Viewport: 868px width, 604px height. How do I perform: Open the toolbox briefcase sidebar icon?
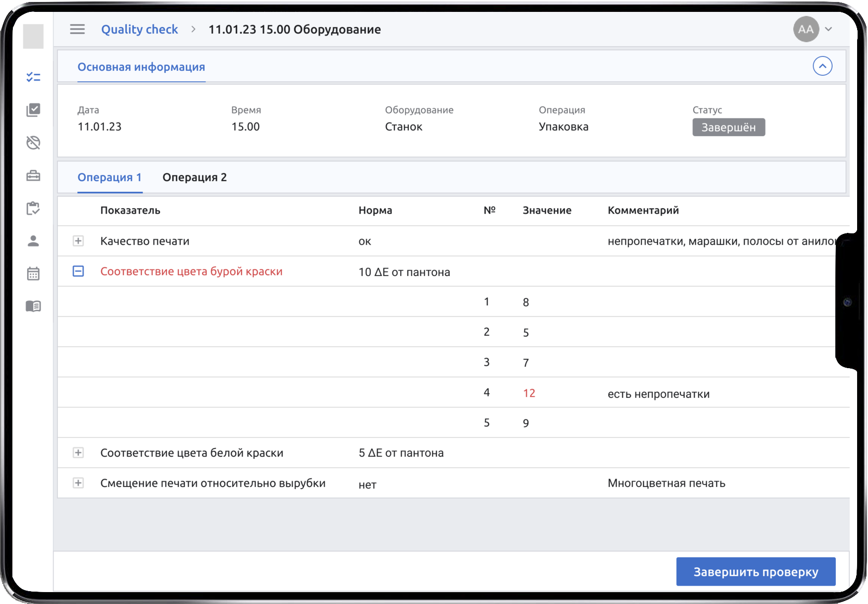coord(33,176)
